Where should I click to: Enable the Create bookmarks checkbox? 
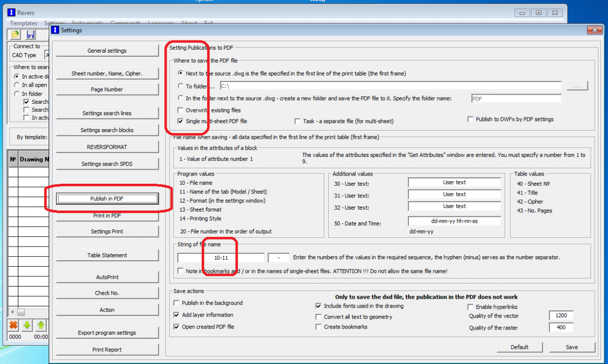pyautogui.click(x=318, y=327)
